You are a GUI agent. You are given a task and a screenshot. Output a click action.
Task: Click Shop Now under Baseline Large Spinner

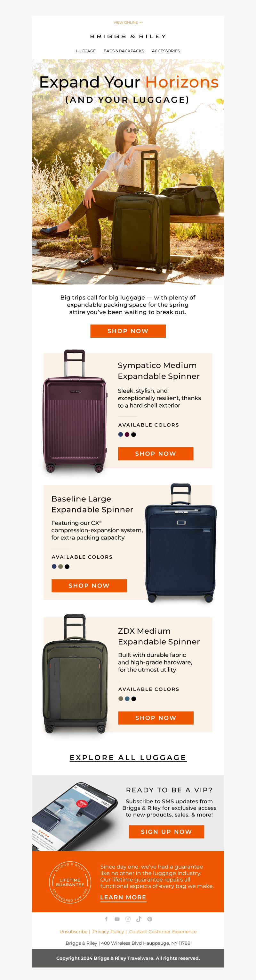pyautogui.click(x=89, y=586)
